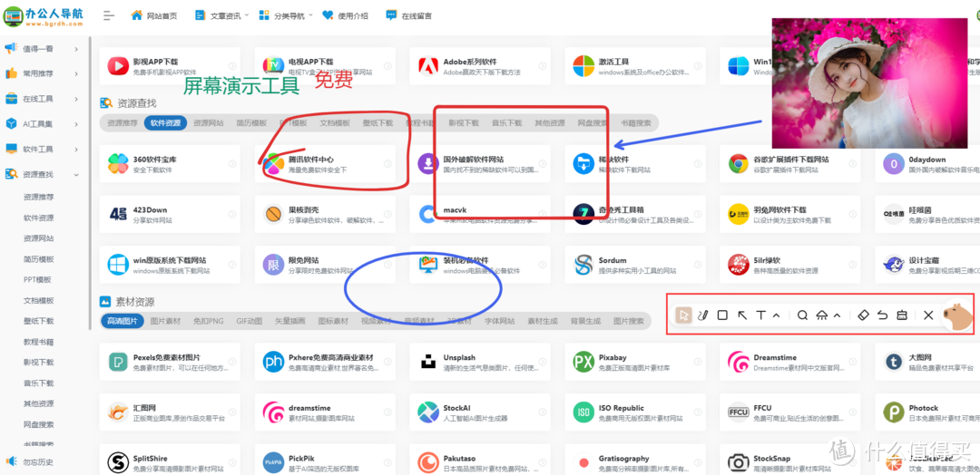This screenshot has height=475, width=980.
Task: Expand options next to the text tool
Action: pyautogui.click(x=776, y=315)
